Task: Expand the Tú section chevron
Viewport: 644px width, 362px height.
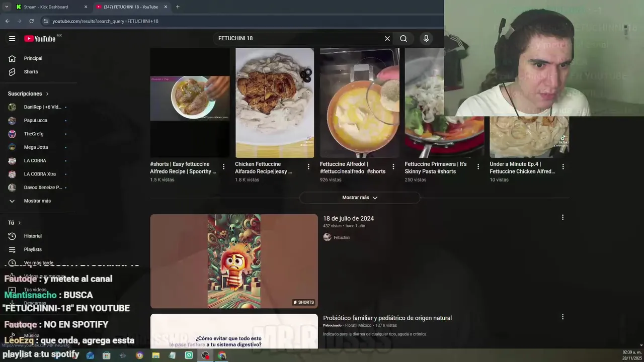Action: pyautogui.click(x=20, y=223)
